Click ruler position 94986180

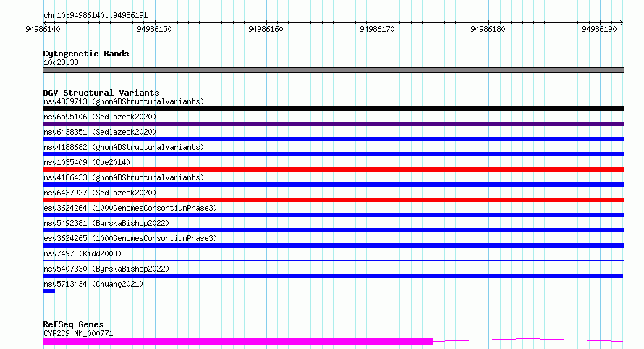(x=488, y=29)
